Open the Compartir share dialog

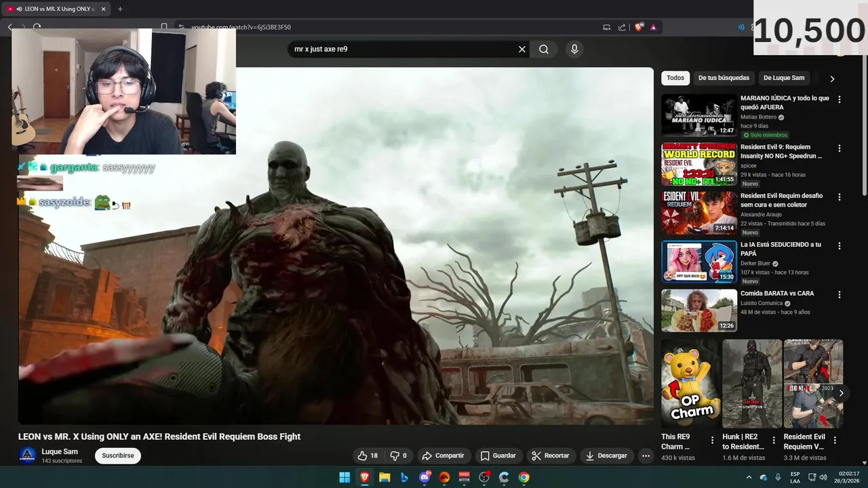[443, 456]
